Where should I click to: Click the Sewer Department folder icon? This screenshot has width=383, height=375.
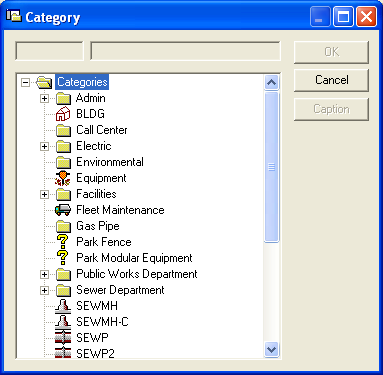[x=63, y=290]
